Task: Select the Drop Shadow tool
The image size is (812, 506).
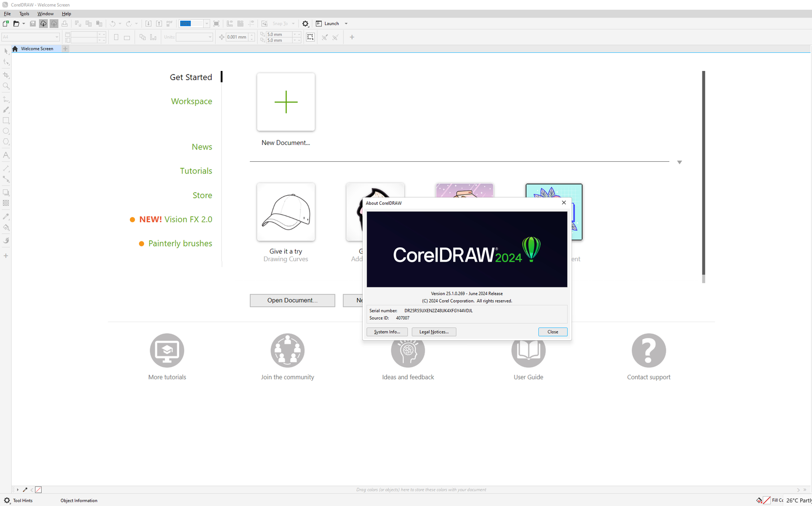Action: [x=6, y=192]
